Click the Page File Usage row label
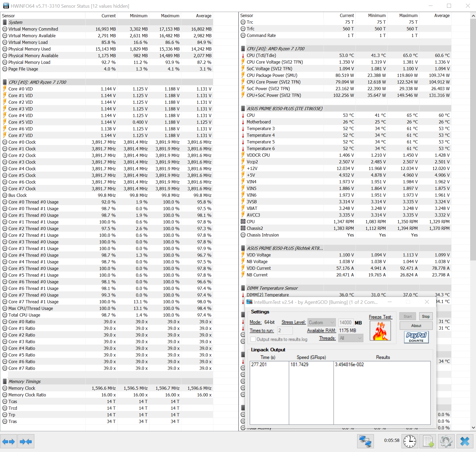The width and height of the screenshot is (476, 452). click(x=23, y=69)
